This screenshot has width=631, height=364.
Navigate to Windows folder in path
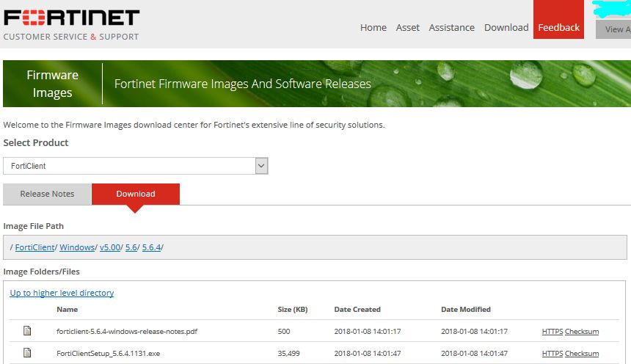click(76, 247)
